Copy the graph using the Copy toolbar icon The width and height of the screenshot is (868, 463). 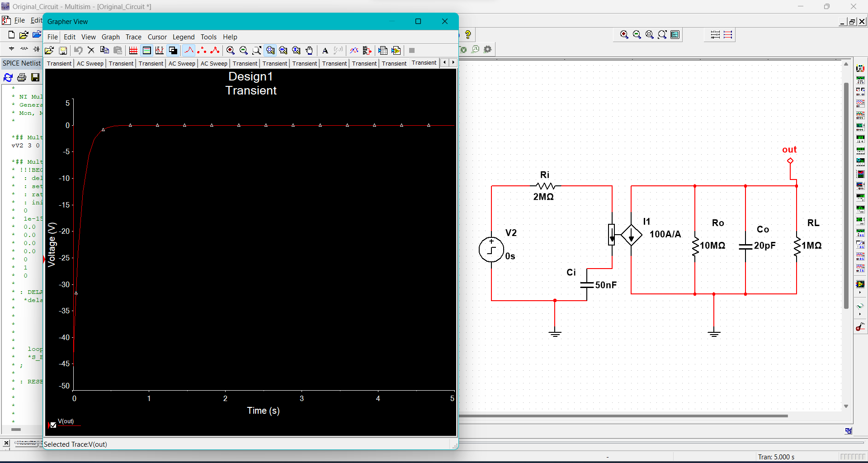pyautogui.click(x=105, y=51)
